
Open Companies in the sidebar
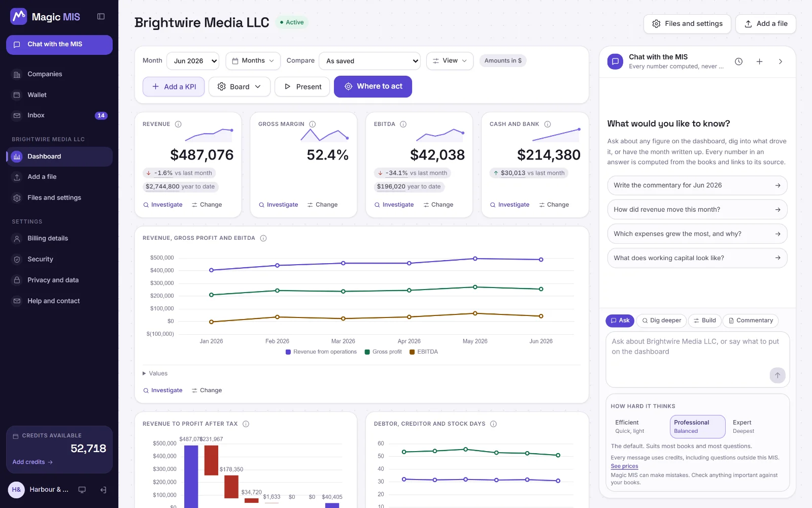point(59,74)
